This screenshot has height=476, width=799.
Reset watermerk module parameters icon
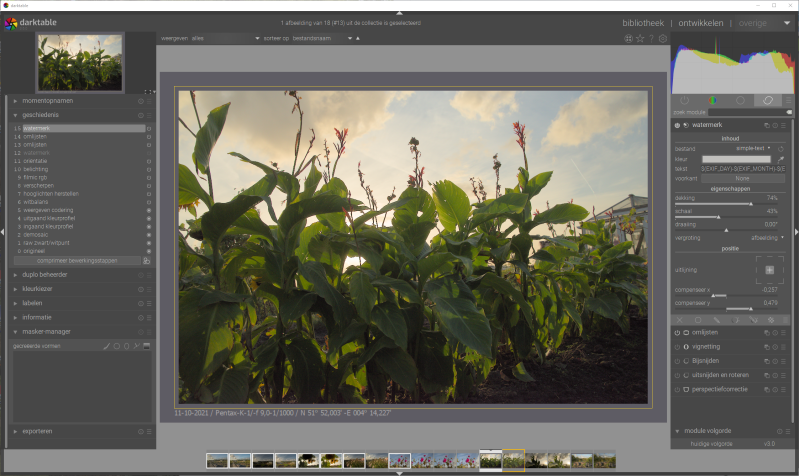coord(774,125)
